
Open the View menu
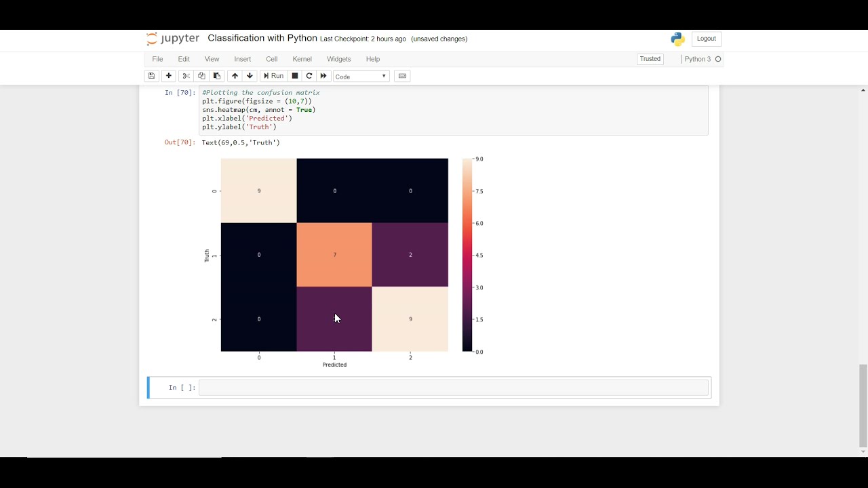[x=212, y=59]
